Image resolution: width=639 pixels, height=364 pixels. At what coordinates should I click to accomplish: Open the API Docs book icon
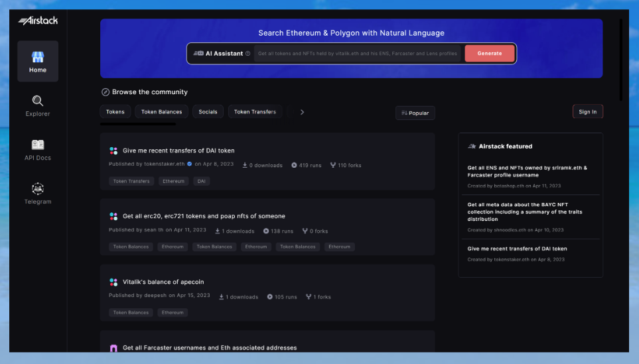pyautogui.click(x=38, y=145)
